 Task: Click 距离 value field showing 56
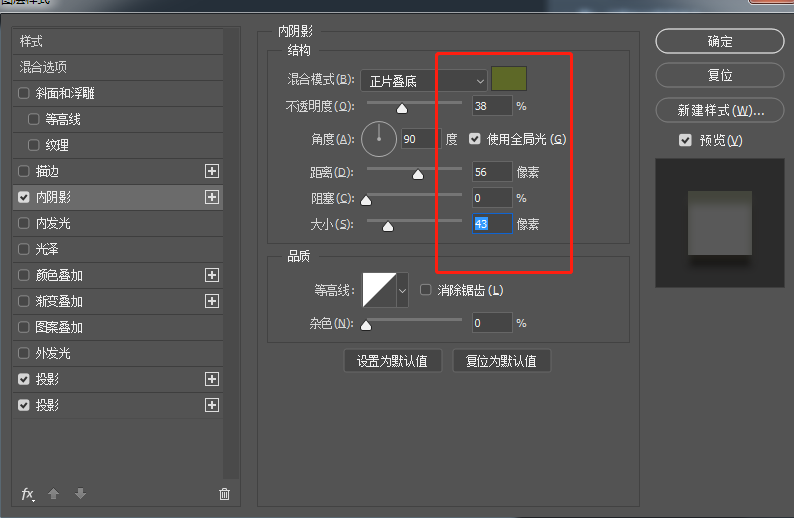(x=492, y=172)
